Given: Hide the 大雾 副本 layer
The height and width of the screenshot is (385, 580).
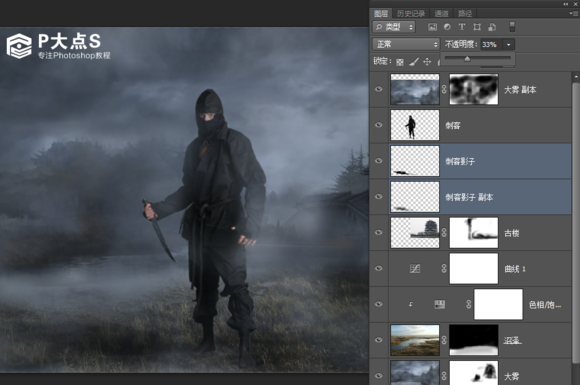Looking at the screenshot, I should (x=378, y=89).
